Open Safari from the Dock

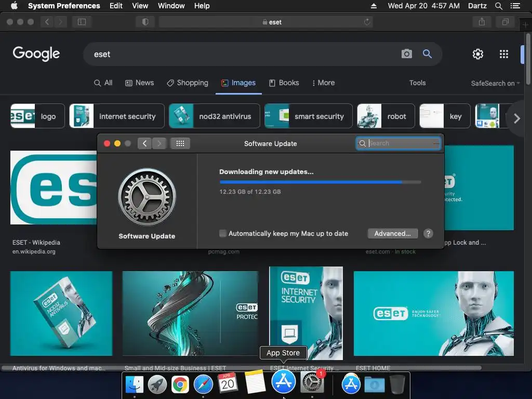(x=203, y=384)
